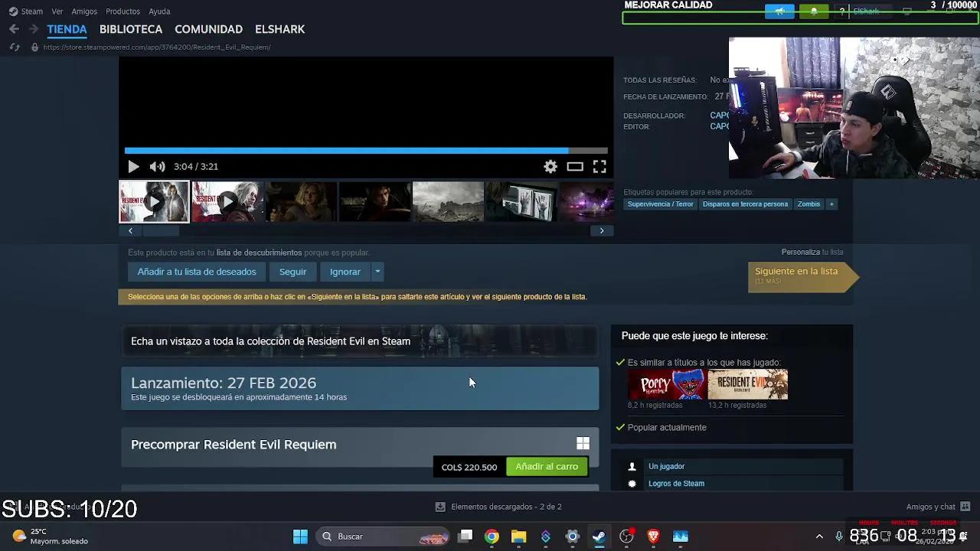Open the lista de descubrimientos link
The image size is (980, 551).
[x=259, y=253]
